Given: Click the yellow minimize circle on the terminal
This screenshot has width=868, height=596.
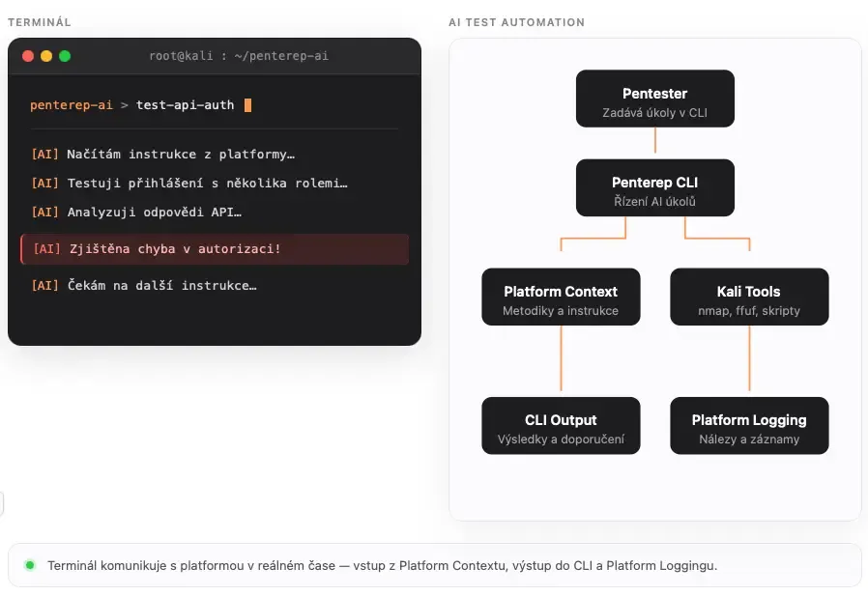Looking at the screenshot, I should (44, 56).
